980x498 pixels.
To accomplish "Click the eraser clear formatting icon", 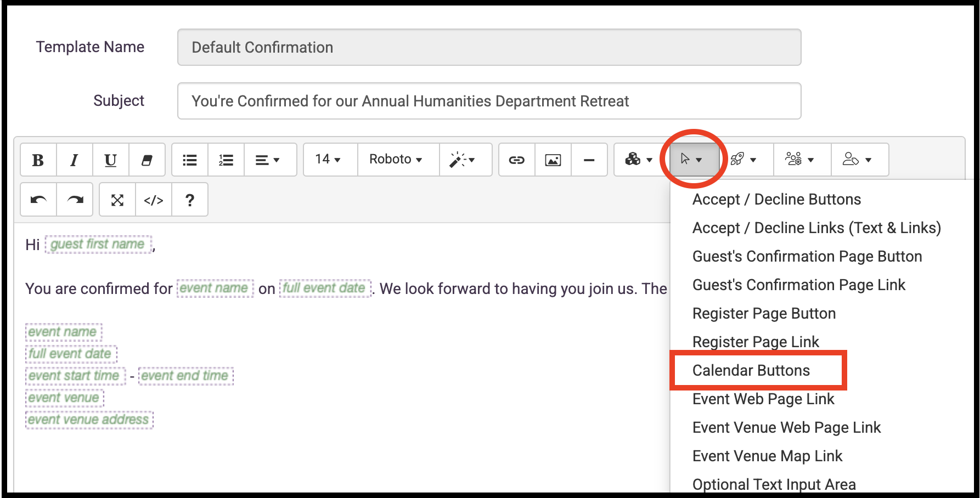I will [x=147, y=160].
